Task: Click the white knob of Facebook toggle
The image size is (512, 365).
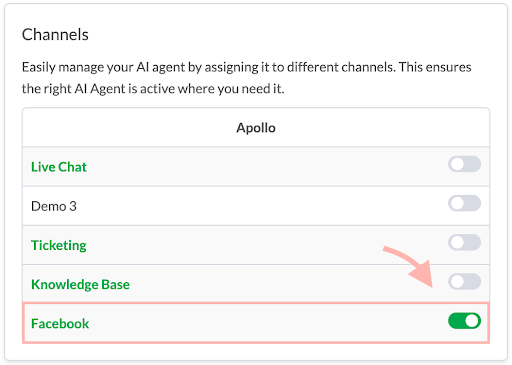Action: 472,321
